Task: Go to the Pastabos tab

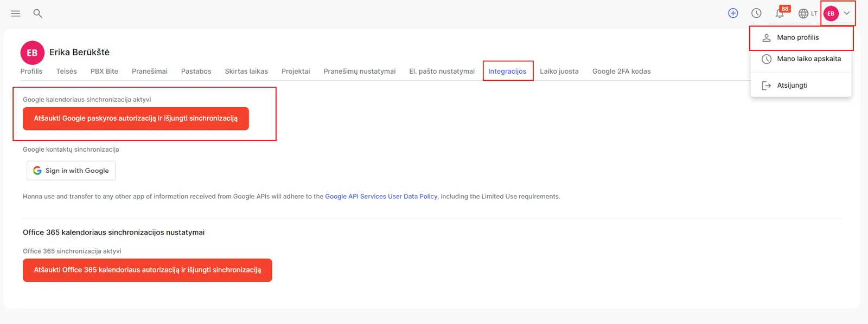Action: click(196, 72)
